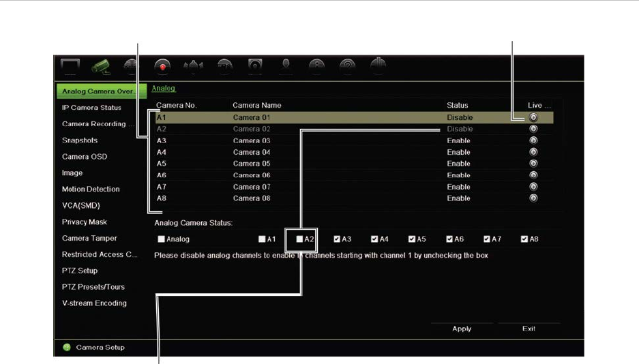Switch to the Analog tab

[164, 88]
